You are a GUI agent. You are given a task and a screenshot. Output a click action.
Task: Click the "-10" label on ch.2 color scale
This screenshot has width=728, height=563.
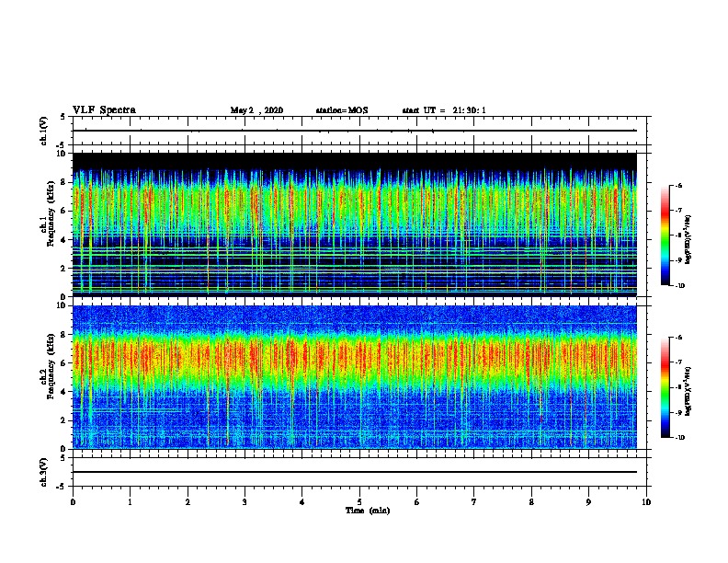click(679, 438)
